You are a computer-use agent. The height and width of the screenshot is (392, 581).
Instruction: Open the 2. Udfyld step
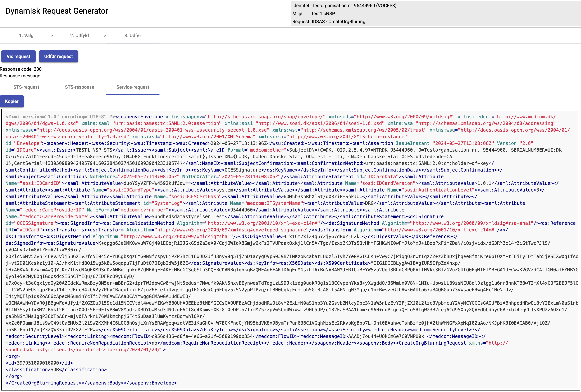80,35
